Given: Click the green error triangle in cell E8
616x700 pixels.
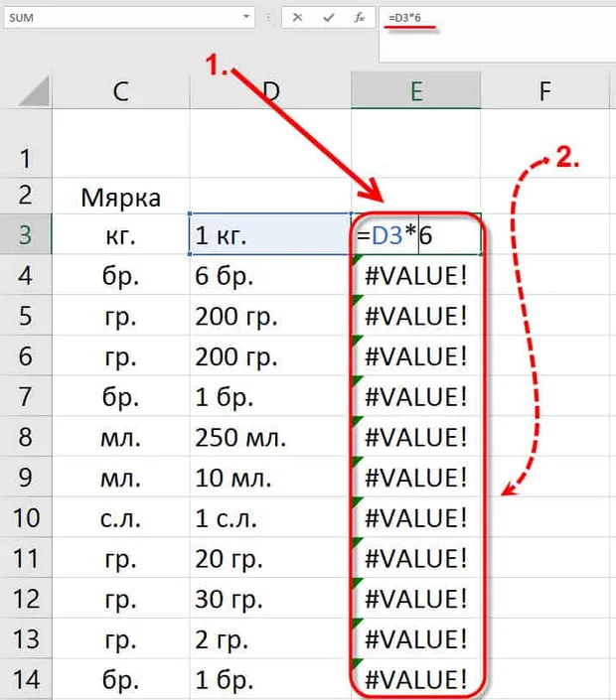Looking at the screenshot, I should pos(357,422).
